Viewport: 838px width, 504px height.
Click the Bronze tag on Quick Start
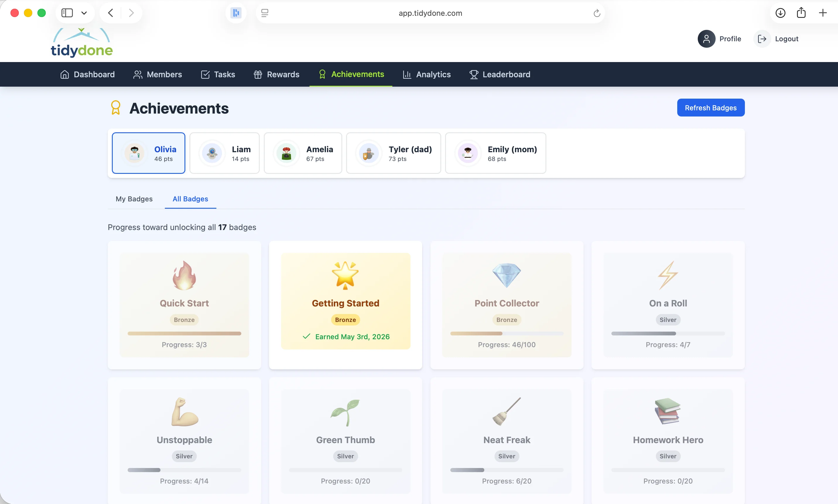point(184,320)
